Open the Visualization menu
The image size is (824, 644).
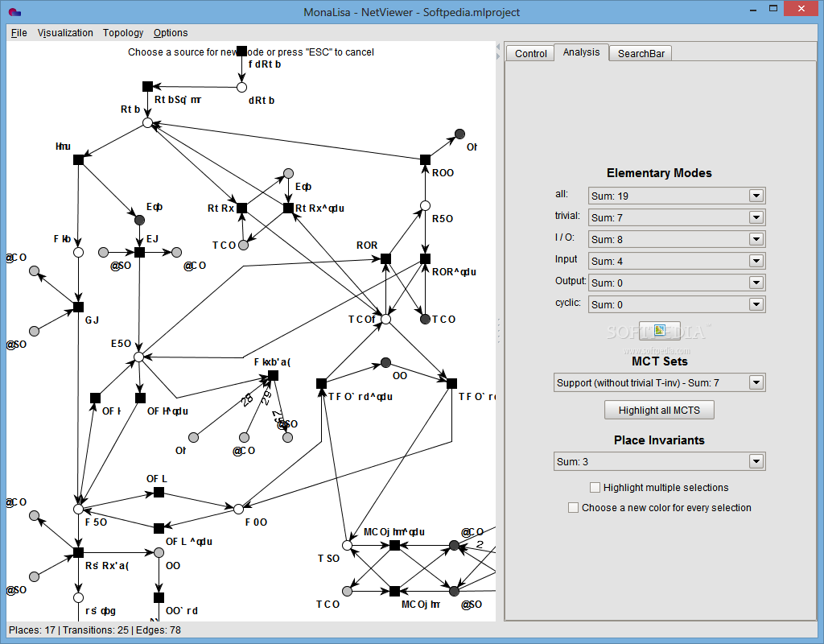click(65, 32)
